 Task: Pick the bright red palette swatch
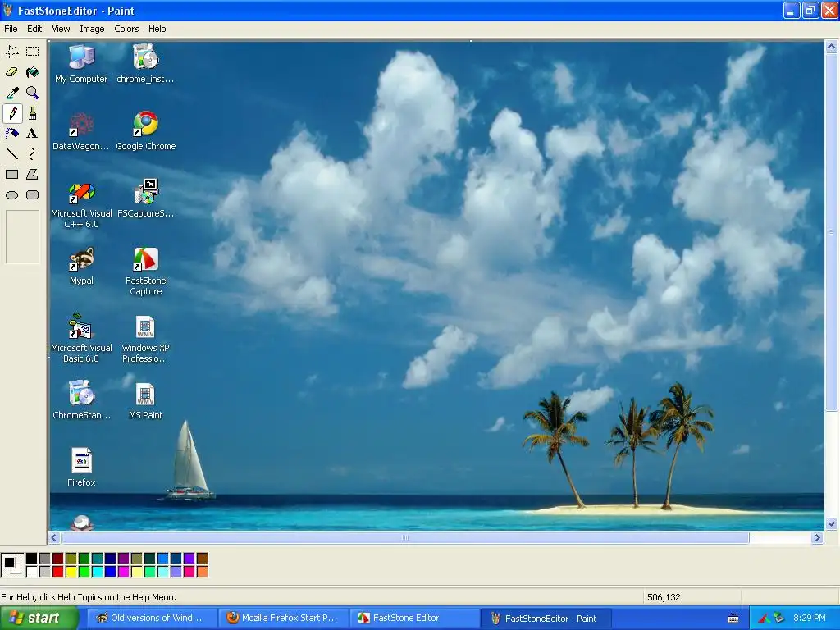58,571
